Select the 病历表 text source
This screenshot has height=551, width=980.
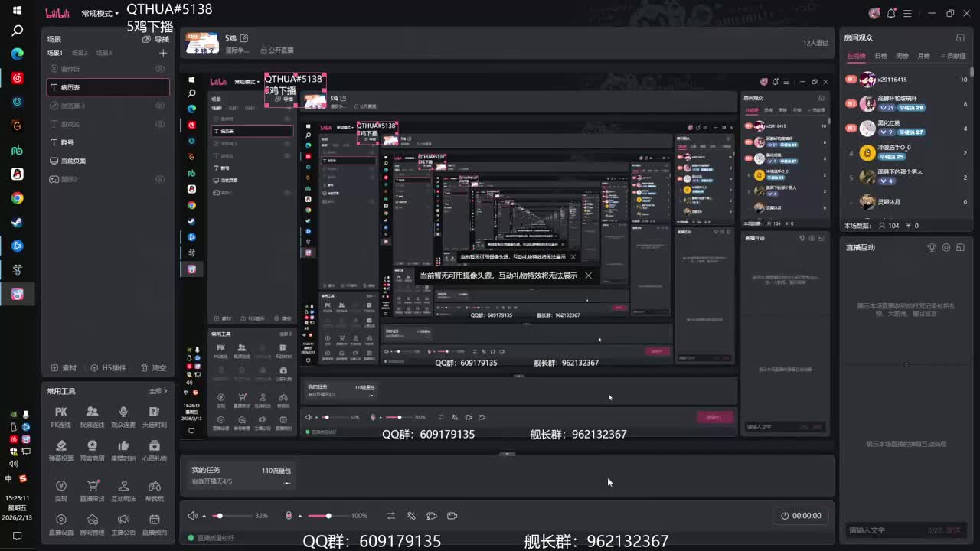[x=108, y=87]
